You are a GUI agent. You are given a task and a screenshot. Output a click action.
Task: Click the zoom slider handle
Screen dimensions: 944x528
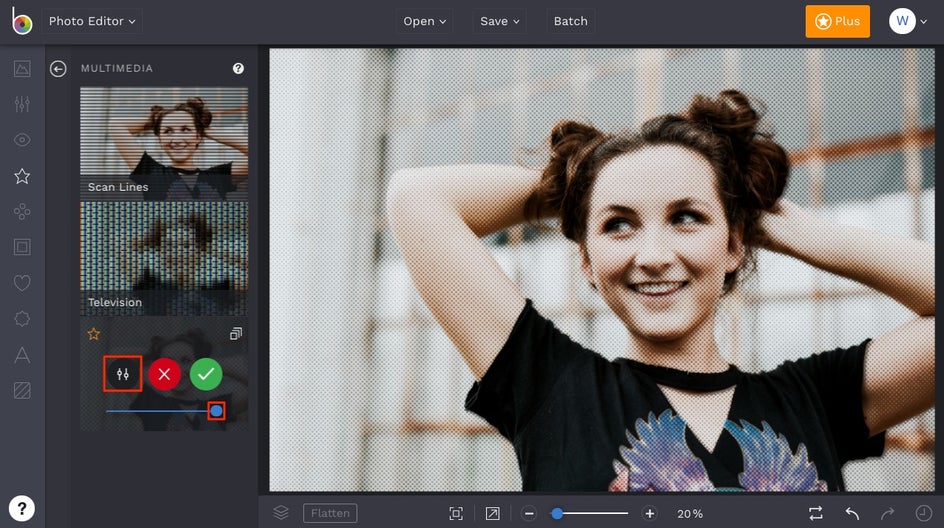tap(557, 513)
